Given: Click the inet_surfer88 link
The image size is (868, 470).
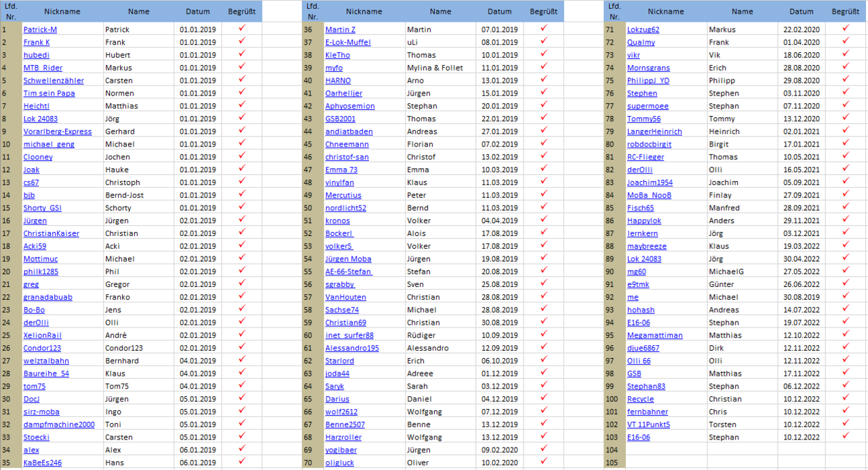Looking at the screenshot, I should [349, 336].
